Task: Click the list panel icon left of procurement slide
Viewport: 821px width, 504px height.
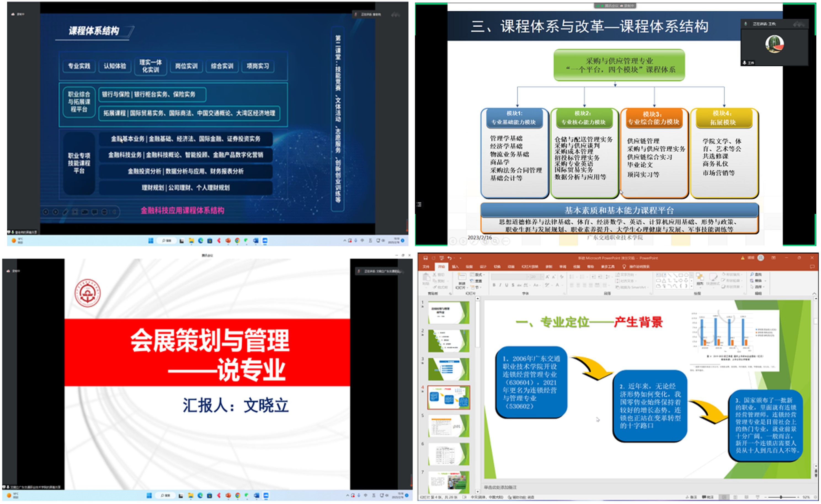Action: click(419, 204)
